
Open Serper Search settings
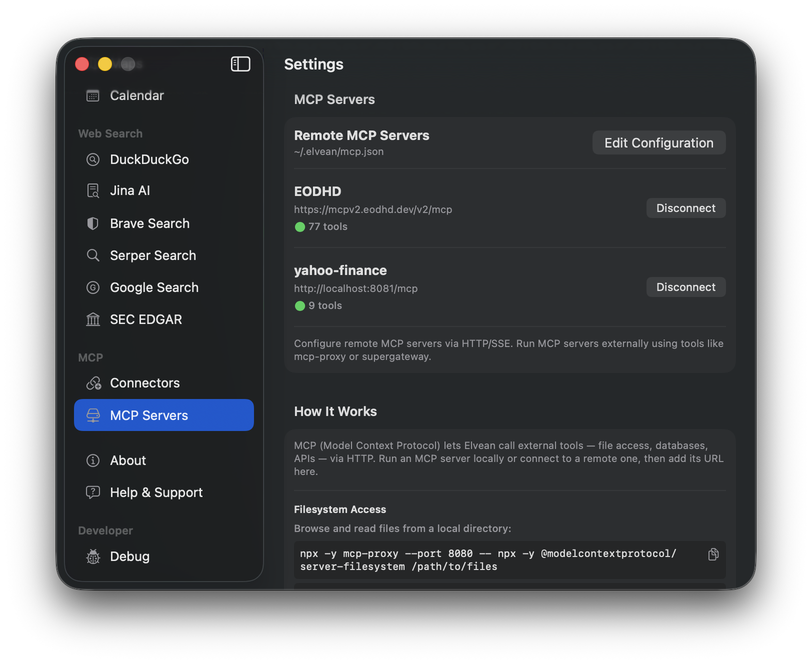tap(163, 255)
